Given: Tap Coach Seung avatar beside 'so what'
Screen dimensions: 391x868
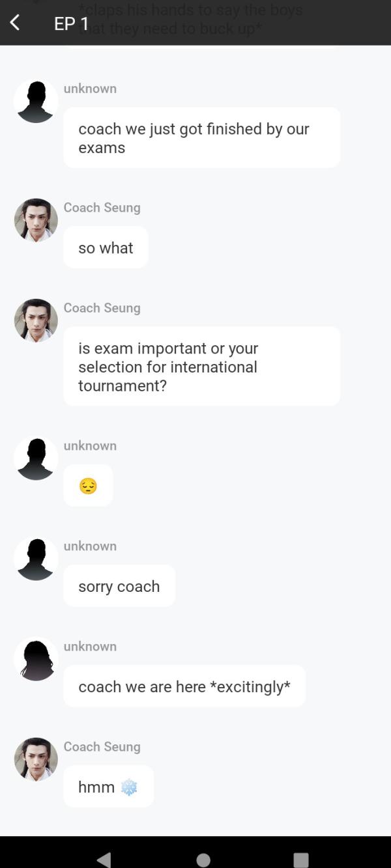Looking at the screenshot, I should click(36, 220).
